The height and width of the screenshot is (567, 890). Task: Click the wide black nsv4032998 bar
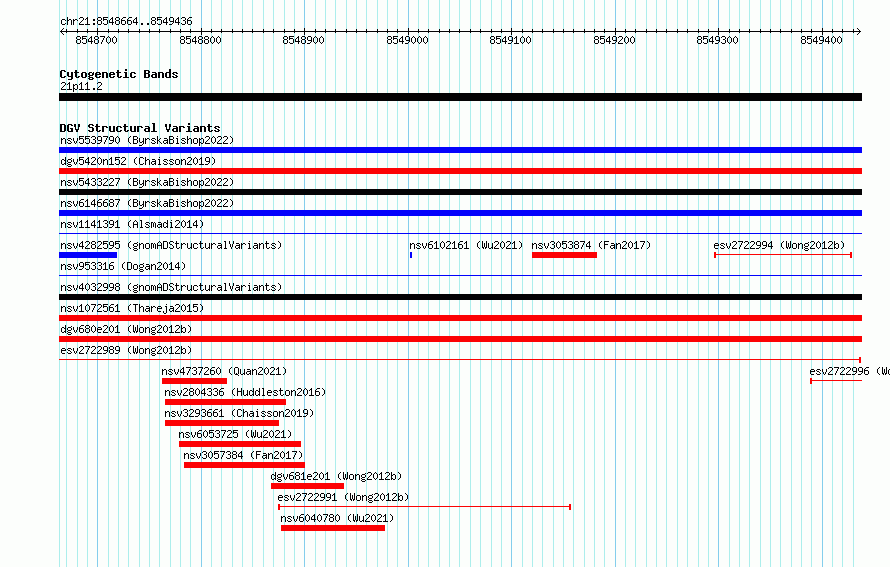click(460, 297)
